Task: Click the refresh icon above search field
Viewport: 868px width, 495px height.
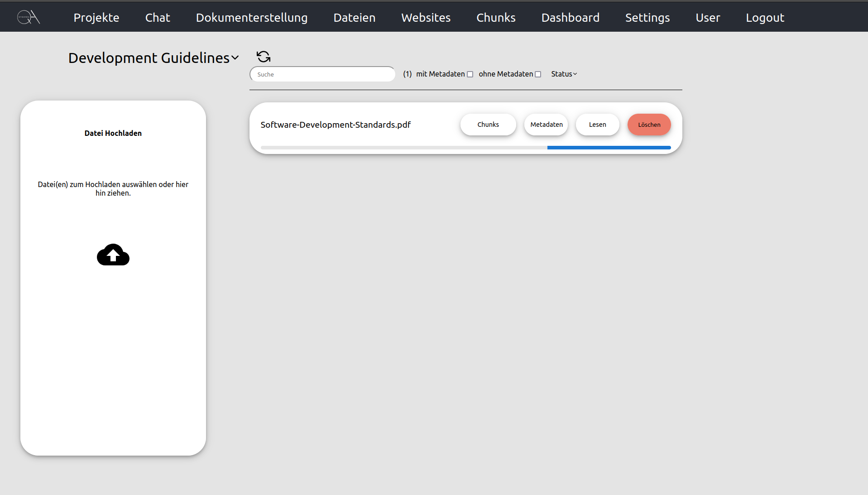Action: (x=264, y=57)
